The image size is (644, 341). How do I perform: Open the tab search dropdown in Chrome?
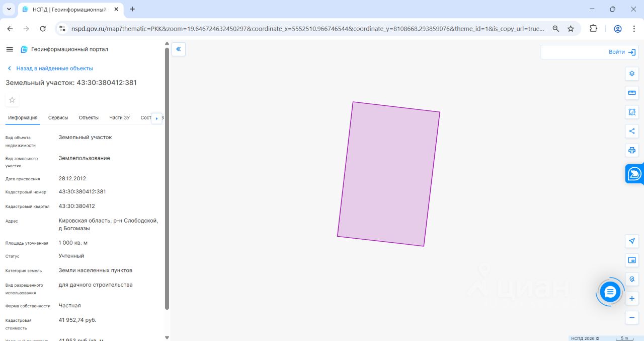9,9
